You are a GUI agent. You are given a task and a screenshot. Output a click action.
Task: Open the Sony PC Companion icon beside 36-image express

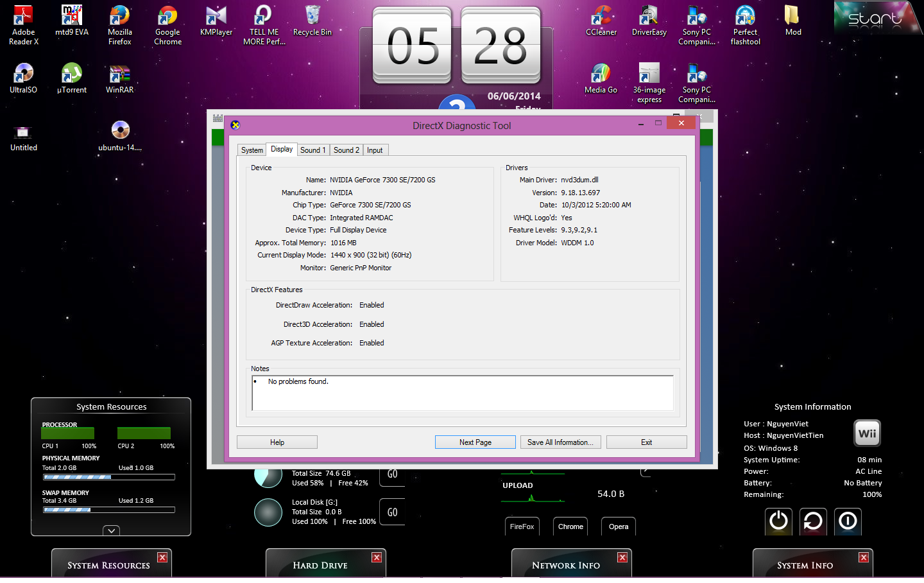[x=697, y=83]
